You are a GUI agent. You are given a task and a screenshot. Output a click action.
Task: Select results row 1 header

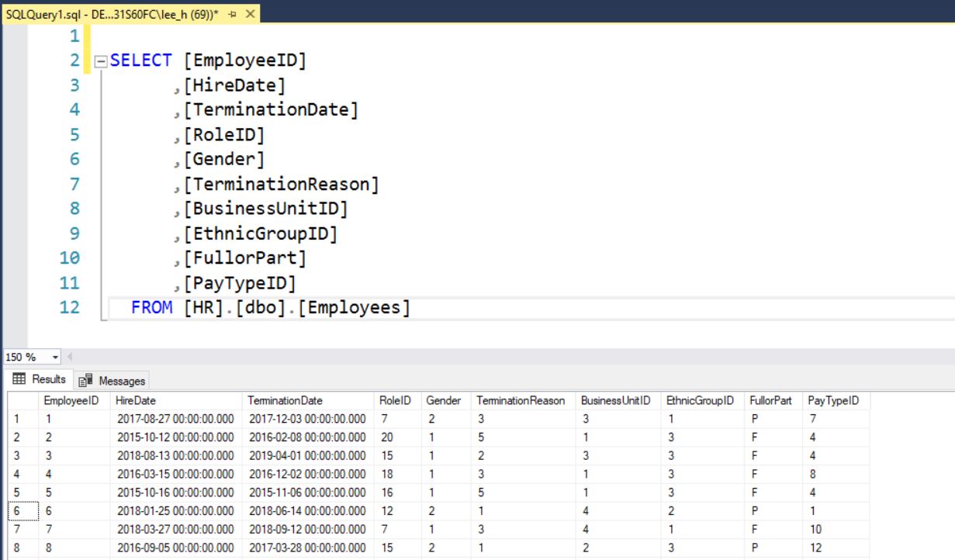point(22,419)
